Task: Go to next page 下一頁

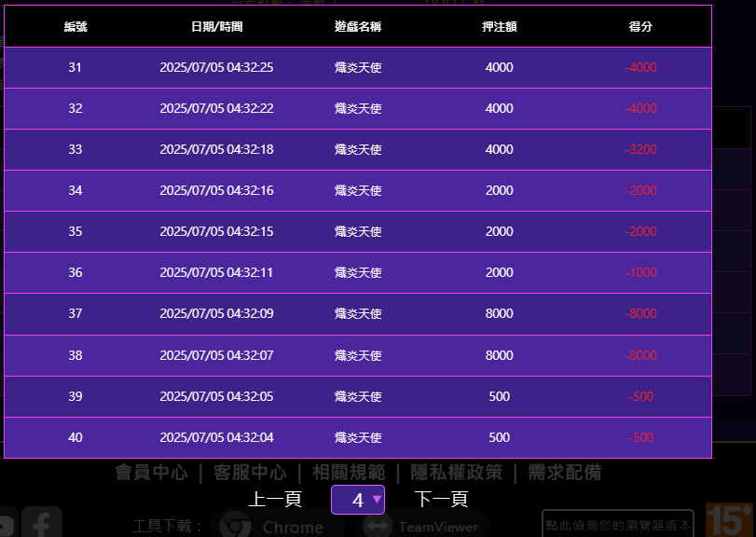Action: (441, 500)
